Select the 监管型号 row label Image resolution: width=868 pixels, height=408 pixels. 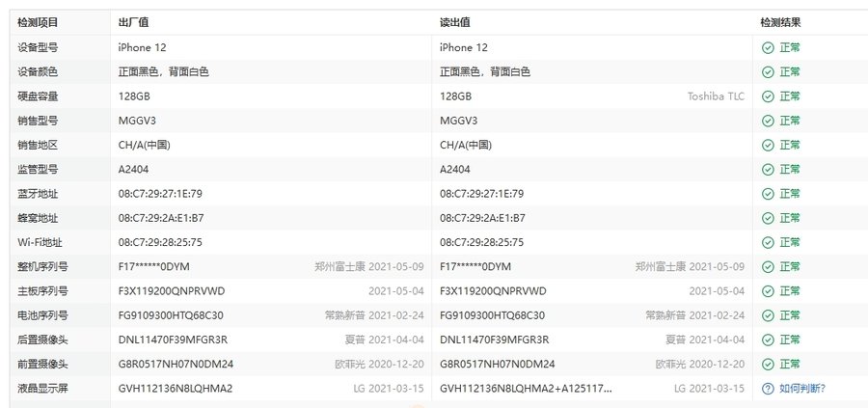point(38,170)
